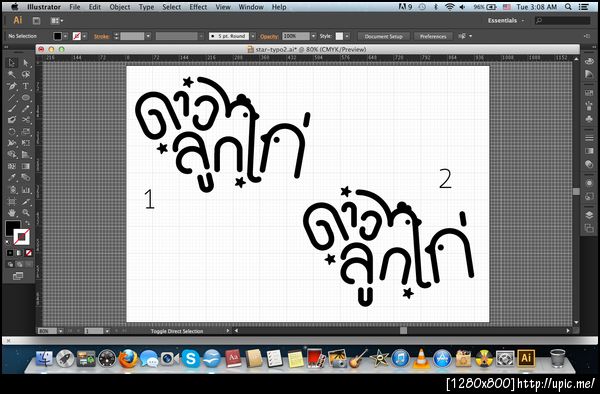This screenshot has width=600, height=394.
Task: Select the Type tool
Action: click(26, 86)
